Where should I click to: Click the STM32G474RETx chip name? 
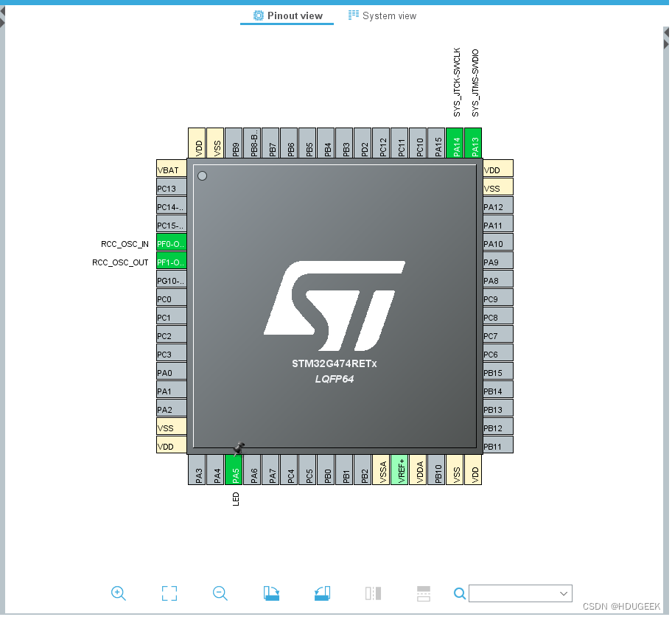(x=335, y=365)
